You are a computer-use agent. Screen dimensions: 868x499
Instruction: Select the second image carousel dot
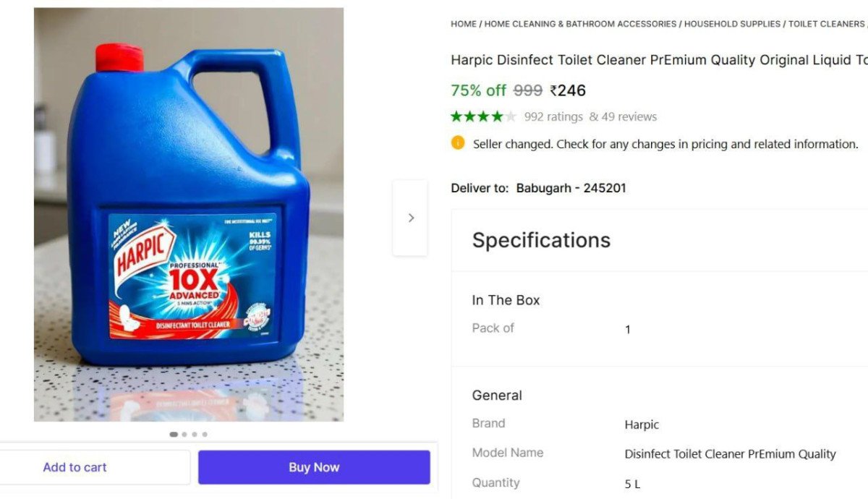[x=184, y=435]
